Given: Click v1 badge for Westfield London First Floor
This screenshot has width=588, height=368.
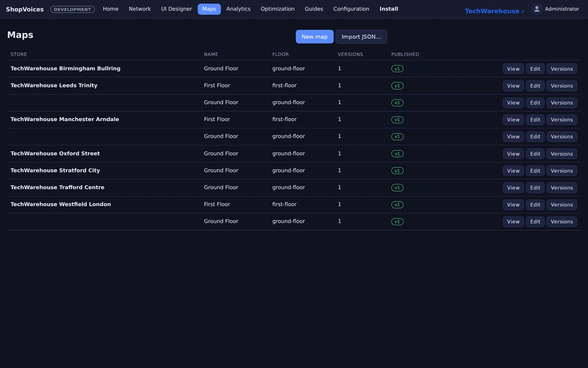Looking at the screenshot, I should point(397,205).
